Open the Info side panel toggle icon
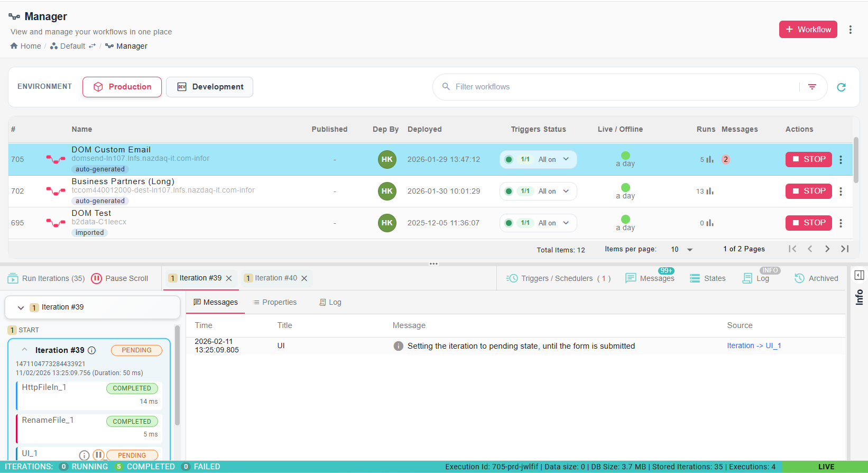The width and height of the screenshot is (868, 473). [x=859, y=275]
